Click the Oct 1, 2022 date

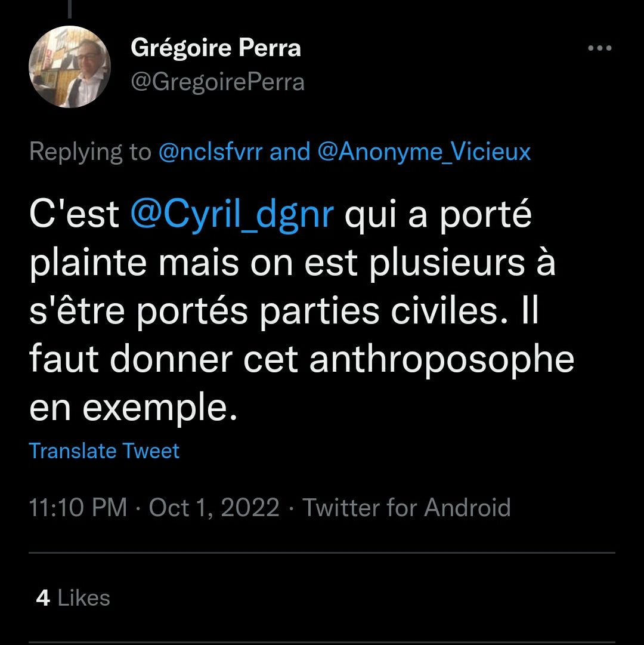[x=214, y=508]
